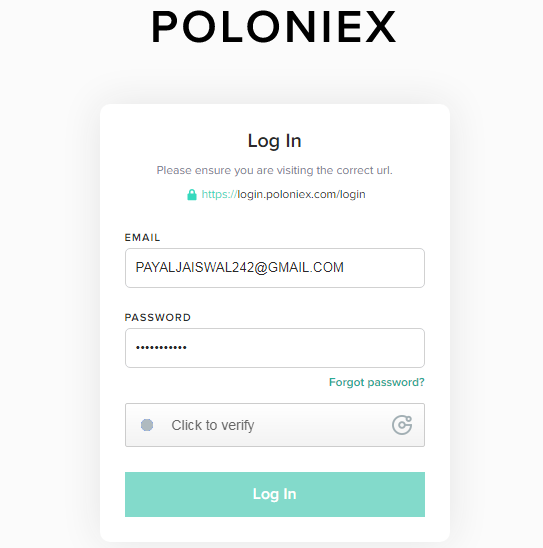
Task: Click the captcha provider logo icon
Action: [402, 425]
